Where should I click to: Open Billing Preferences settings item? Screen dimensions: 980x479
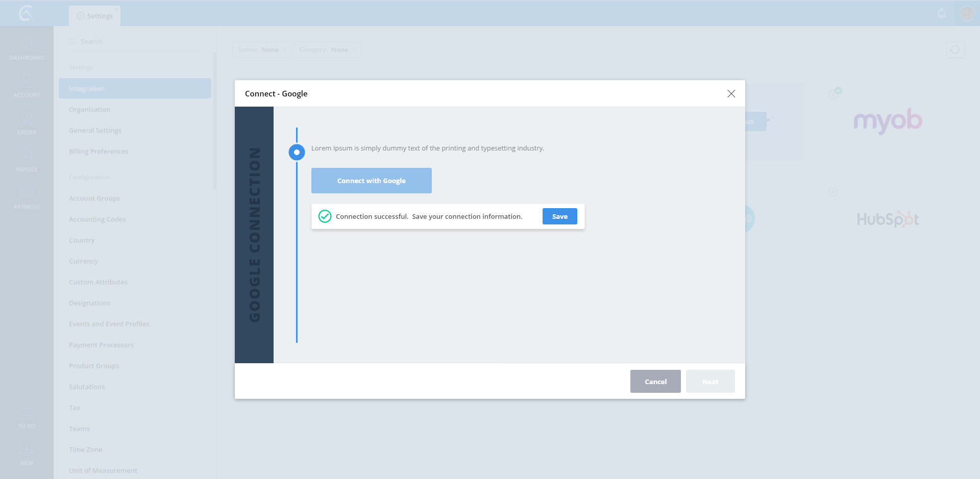click(99, 152)
